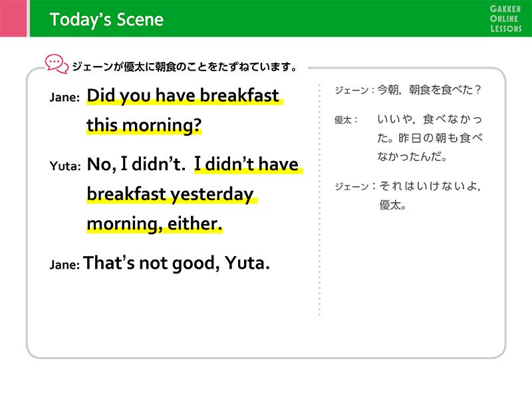Click the sentence That's not good, Yuta.
This screenshot has height=399, width=532.
[x=176, y=263]
